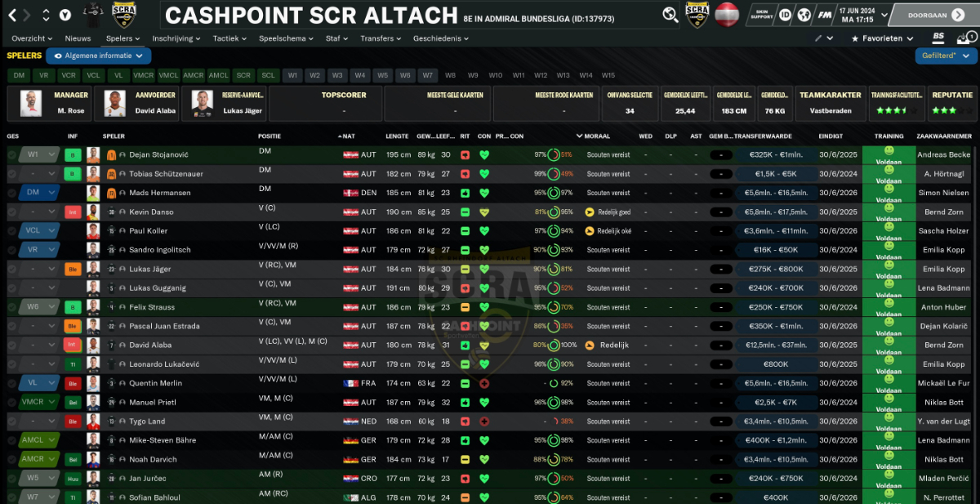Image resolution: width=980 pixels, height=504 pixels.
Task: Open DM position dropdown for Mads Hermansen
Action: 39,193
